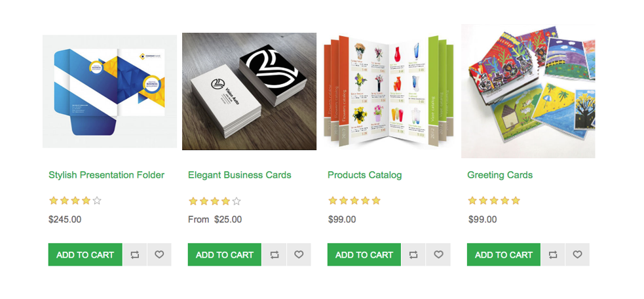Open the Stylish Presentation Folder title link

(x=106, y=175)
